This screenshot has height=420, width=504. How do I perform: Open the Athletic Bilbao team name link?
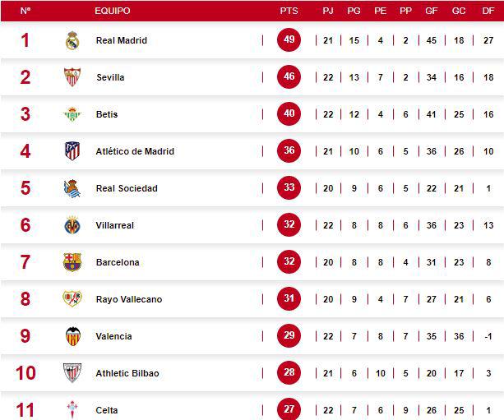(x=127, y=373)
